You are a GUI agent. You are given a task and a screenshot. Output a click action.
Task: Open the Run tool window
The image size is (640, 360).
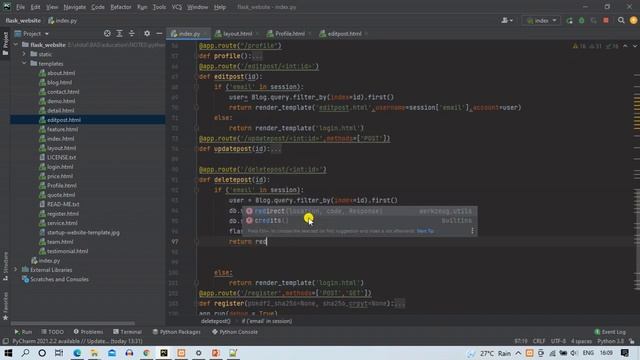pos(23,332)
